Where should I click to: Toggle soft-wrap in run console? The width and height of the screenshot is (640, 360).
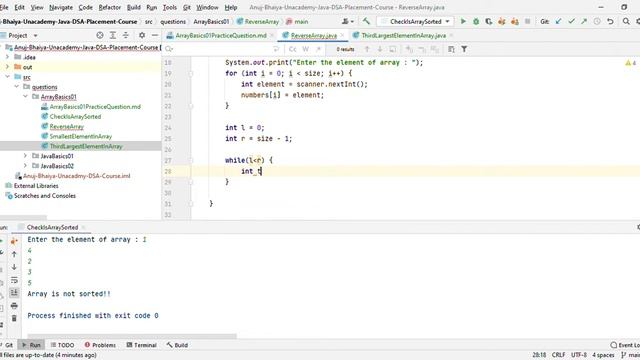[14, 280]
